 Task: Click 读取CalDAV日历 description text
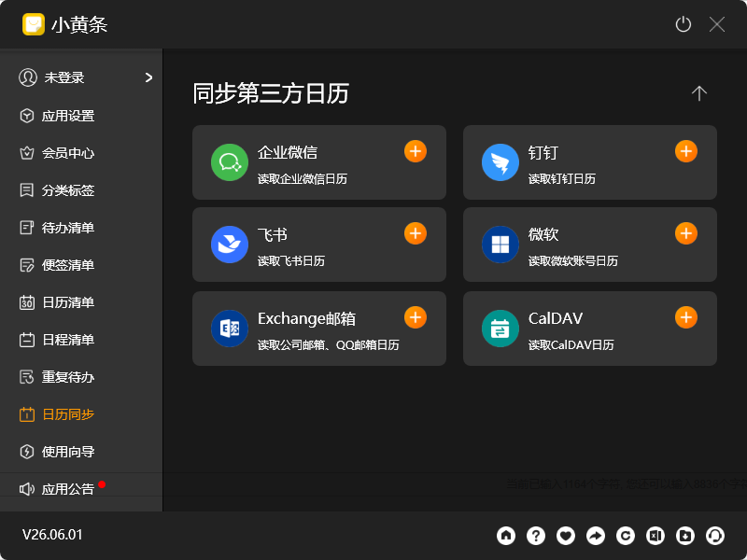[571, 344]
